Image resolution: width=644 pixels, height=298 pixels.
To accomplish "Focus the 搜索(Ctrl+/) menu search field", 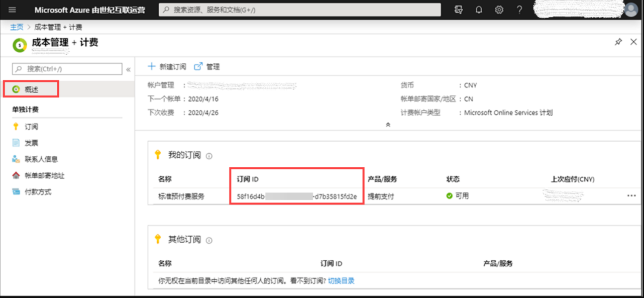I will tap(67, 69).
